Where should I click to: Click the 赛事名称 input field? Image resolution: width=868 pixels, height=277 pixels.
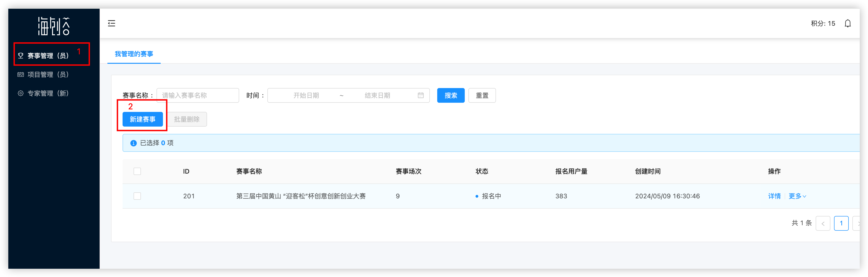point(198,95)
